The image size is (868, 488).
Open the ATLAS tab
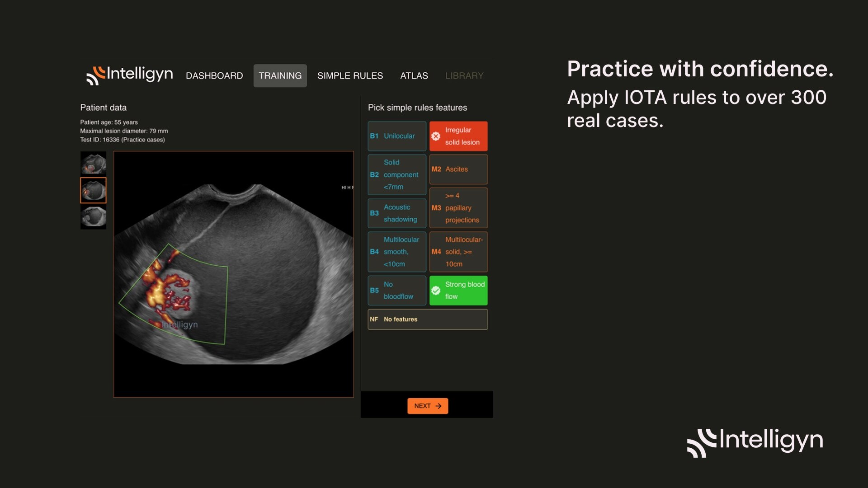coord(414,76)
